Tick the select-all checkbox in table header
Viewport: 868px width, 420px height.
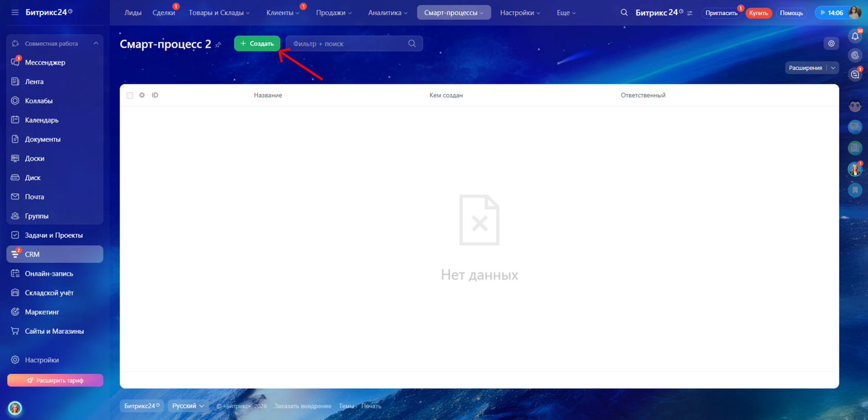(130, 96)
